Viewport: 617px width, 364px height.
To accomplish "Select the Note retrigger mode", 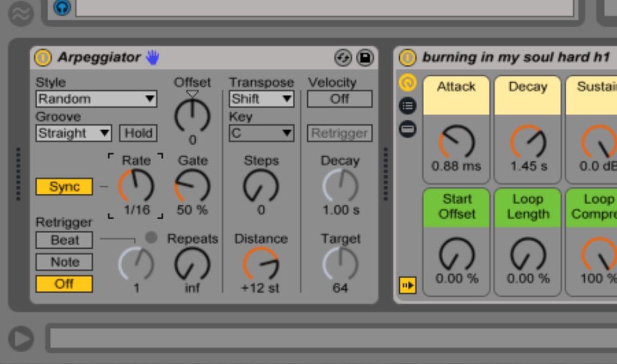I will 64,262.
